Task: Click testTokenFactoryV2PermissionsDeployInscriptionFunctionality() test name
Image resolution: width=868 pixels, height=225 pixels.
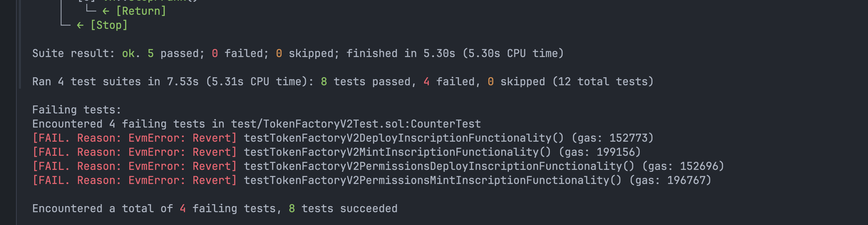Action: click(439, 166)
